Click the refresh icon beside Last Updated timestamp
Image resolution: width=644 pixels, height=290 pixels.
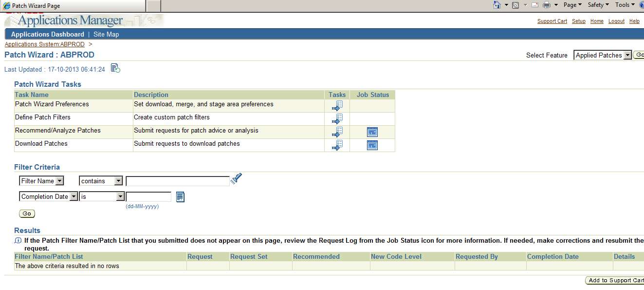(x=115, y=69)
